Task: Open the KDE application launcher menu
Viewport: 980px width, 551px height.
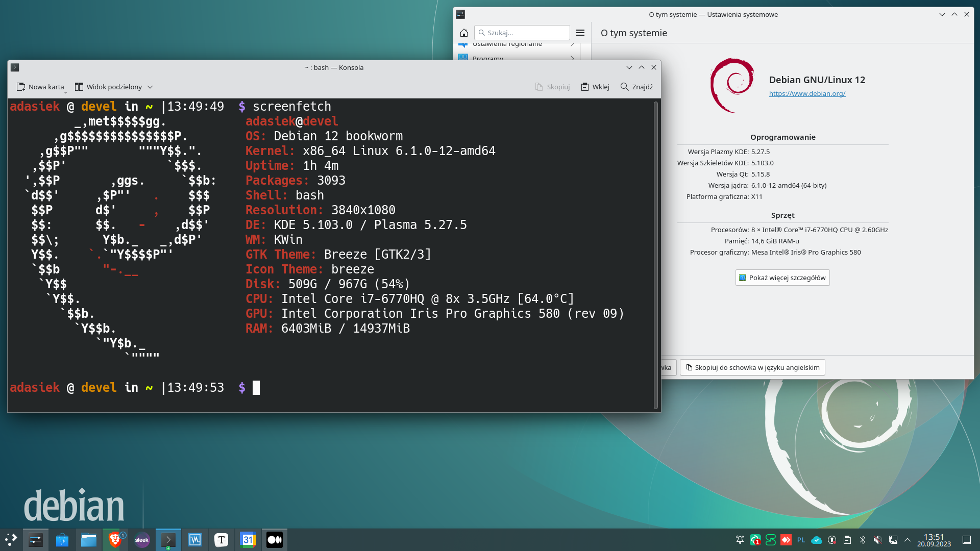Action: tap(11, 540)
